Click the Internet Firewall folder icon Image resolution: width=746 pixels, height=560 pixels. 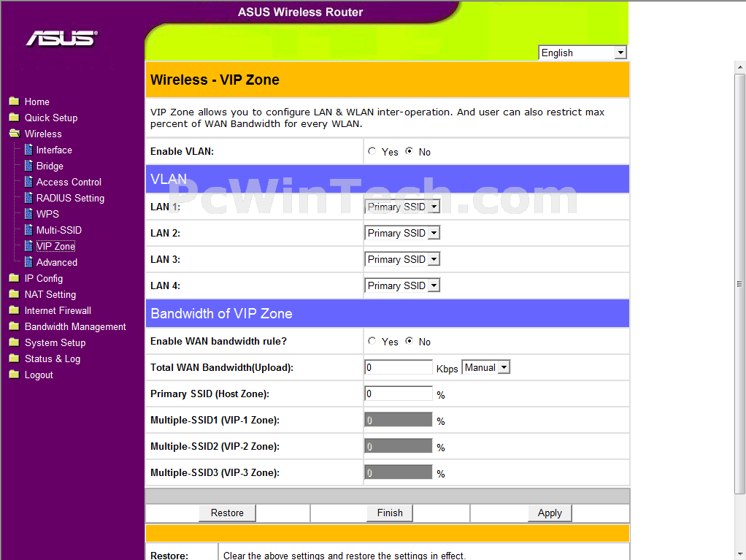pyautogui.click(x=15, y=310)
